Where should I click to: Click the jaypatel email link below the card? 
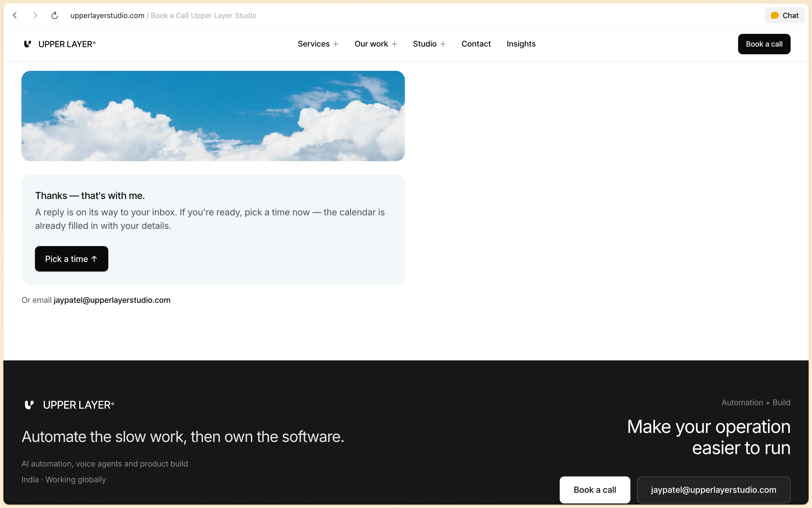click(x=112, y=300)
